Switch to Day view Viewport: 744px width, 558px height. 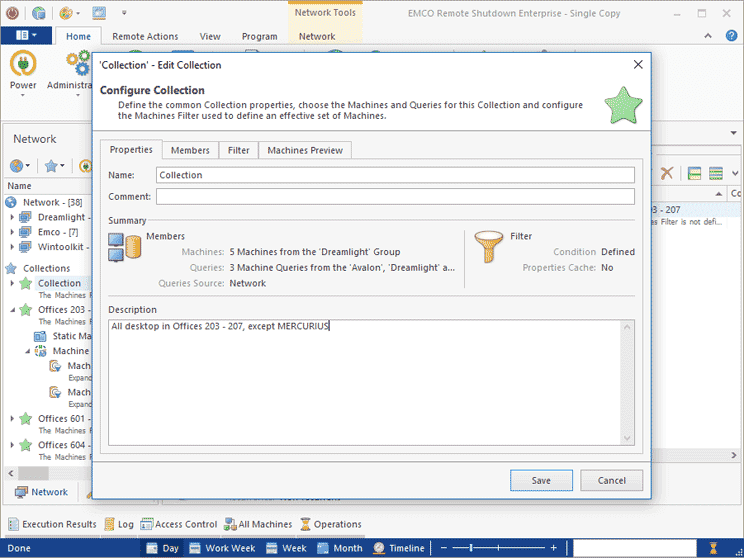click(162, 548)
